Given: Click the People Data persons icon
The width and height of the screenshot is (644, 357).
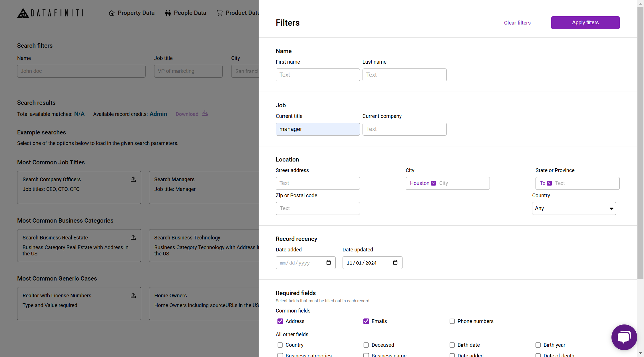Looking at the screenshot, I should (168, 13).
